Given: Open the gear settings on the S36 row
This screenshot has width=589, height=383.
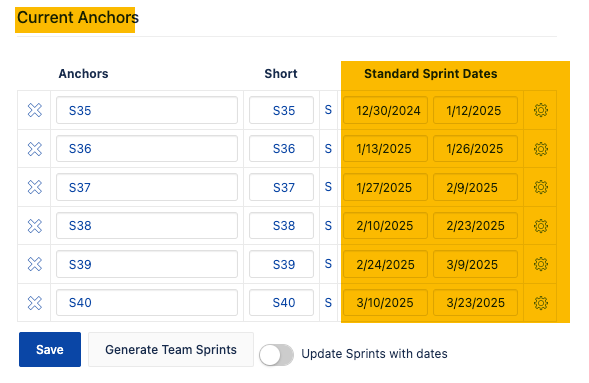Looking at the screenshot, I should pyautogui.click(x=541, y=149).
